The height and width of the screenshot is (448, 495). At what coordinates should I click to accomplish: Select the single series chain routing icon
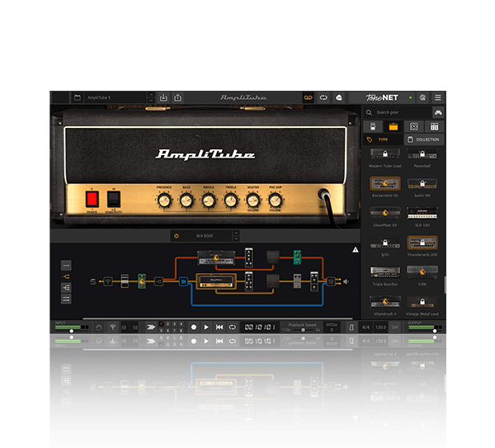[66, 266]
